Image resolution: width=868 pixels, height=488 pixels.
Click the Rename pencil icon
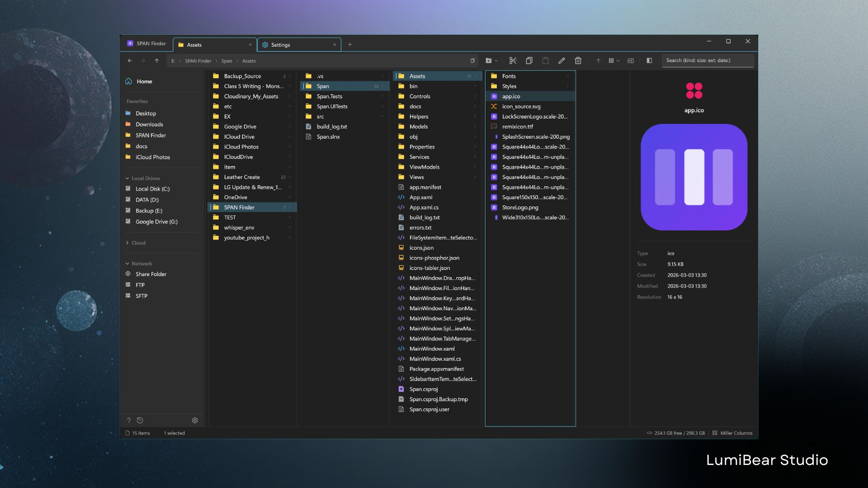coord(562,60)
